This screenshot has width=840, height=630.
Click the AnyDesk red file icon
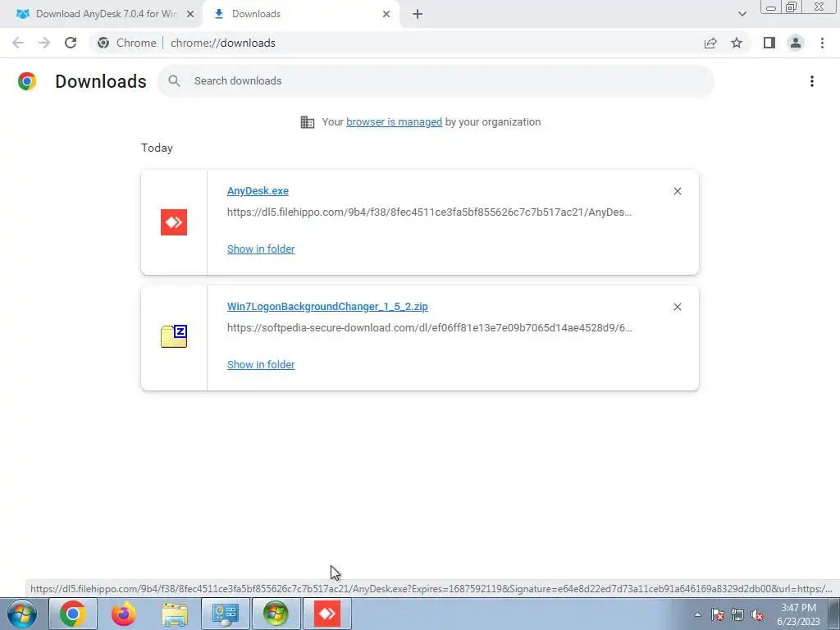(x=174, y=222)
